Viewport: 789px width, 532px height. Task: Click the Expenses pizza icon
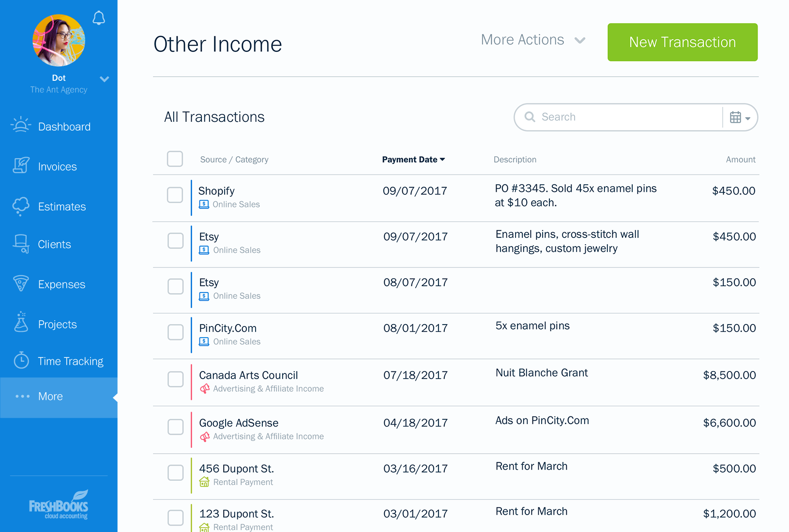(x=21, y=283)
